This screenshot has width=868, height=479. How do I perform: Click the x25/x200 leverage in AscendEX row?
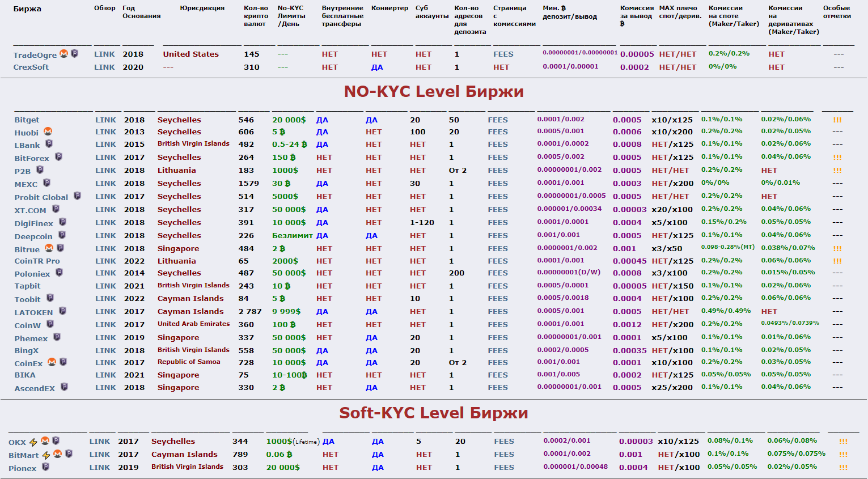(x=672, y=388)
